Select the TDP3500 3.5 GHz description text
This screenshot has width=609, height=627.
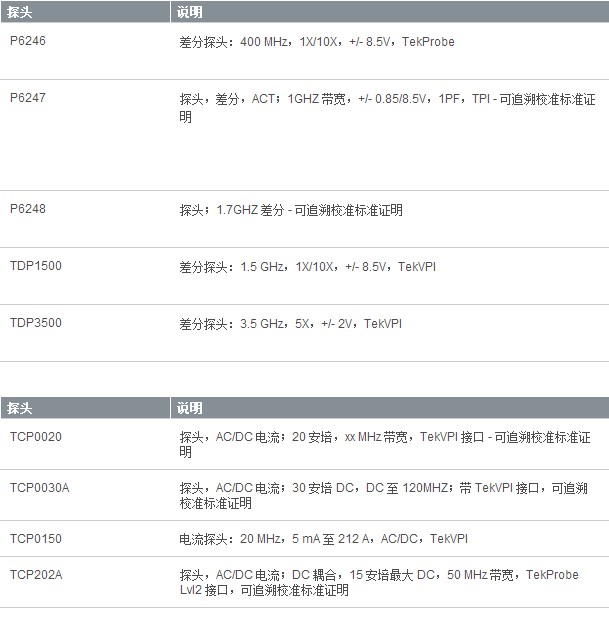pyautogui.click(x=291, y=323)
